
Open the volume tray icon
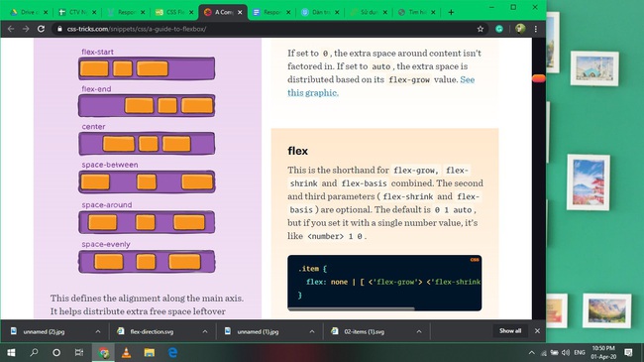tap(566, 352)
